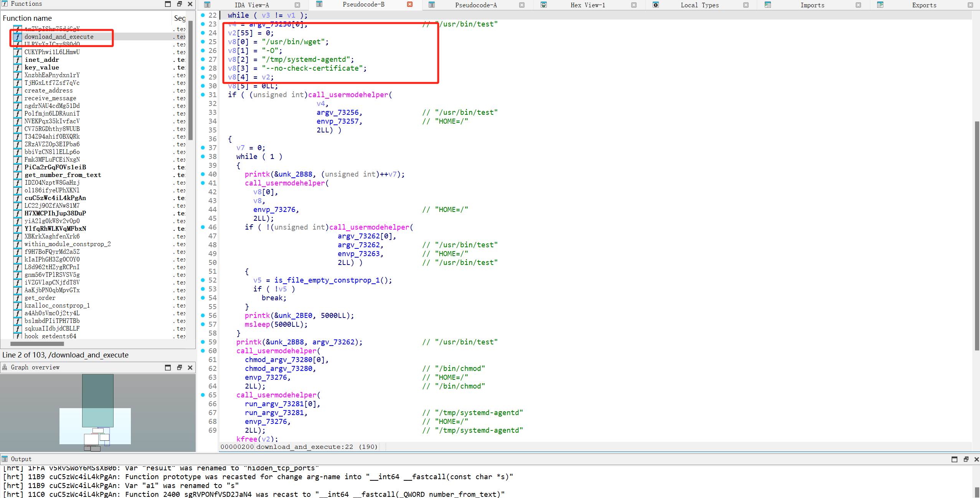This screenshot has width=980, height=498.
Task: Jump to call_usermodehelper on line 60
Action: pyautogui.click(x=276, y=351)
